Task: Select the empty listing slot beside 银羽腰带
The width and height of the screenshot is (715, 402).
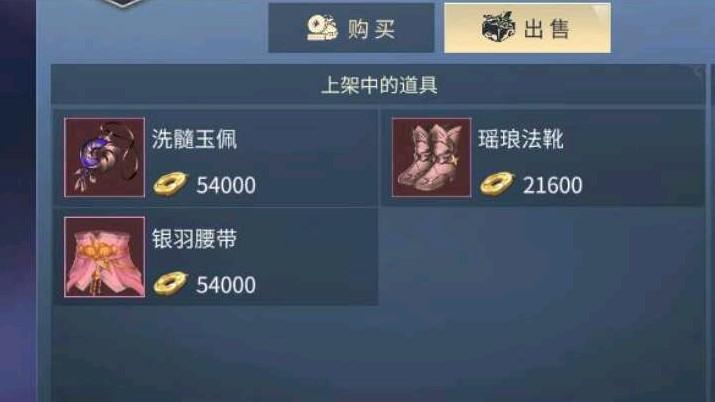Action: [543, 257]
